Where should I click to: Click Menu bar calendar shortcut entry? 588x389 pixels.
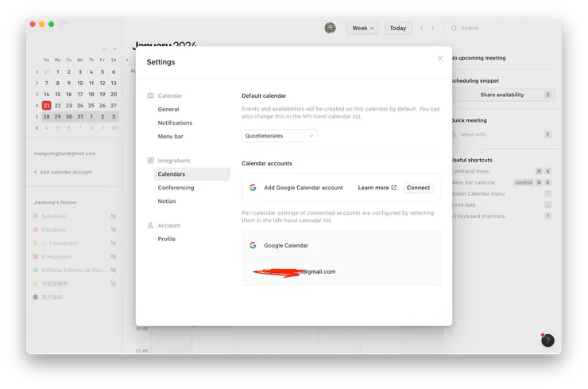click(501, 182)
